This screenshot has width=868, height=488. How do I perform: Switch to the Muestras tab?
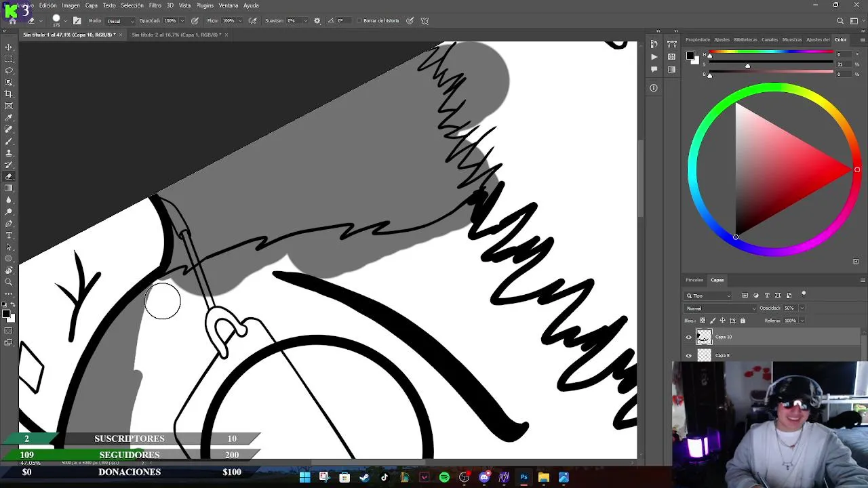792,39
